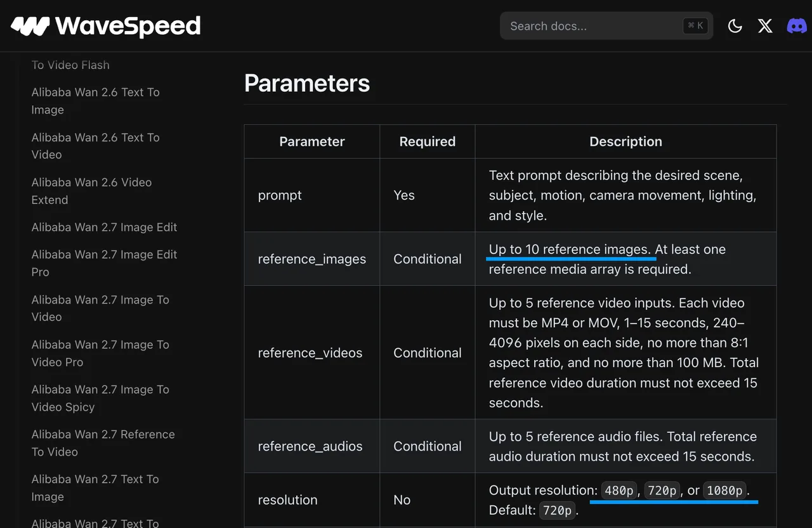Open the To Video Flash sidebar entry
The width and height of the screenshot is (812, 528).
70,65
